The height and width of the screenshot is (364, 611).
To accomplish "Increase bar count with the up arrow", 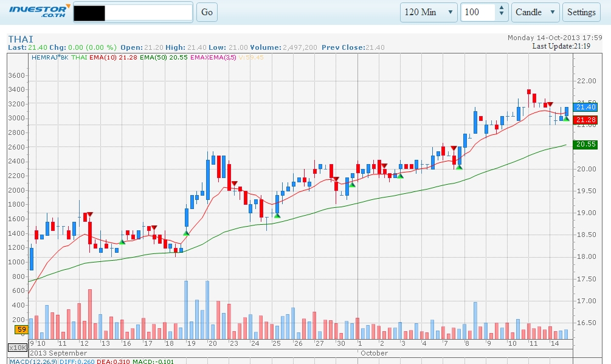I will [502, 8].
